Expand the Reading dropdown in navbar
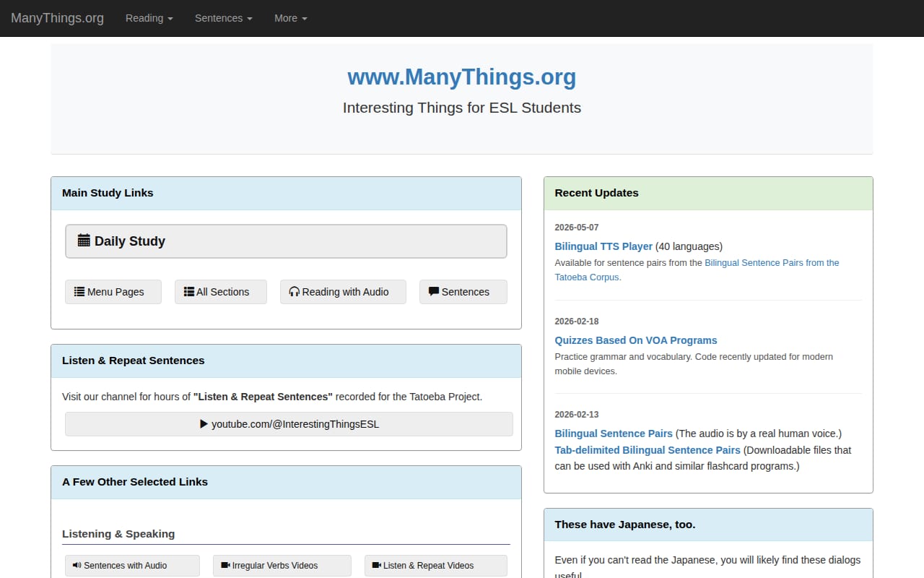 149,18
